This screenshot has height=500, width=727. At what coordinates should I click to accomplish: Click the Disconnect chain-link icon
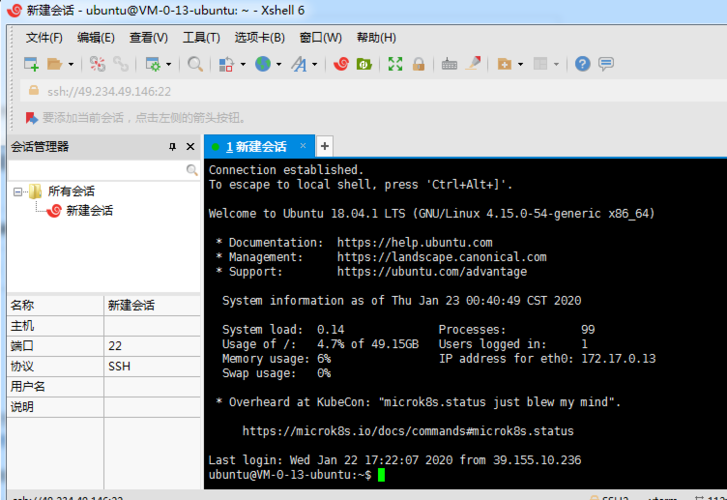[121, 64]
